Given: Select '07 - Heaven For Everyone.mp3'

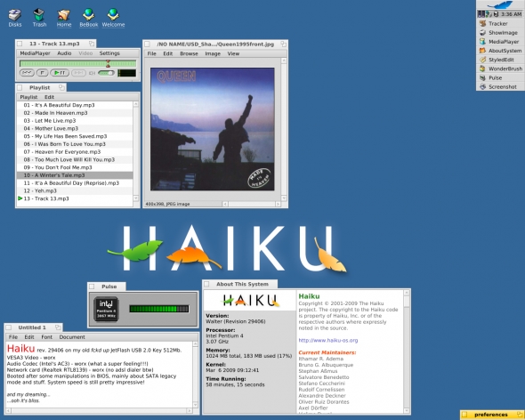Looking at the screenshot, I should (75, 152).
